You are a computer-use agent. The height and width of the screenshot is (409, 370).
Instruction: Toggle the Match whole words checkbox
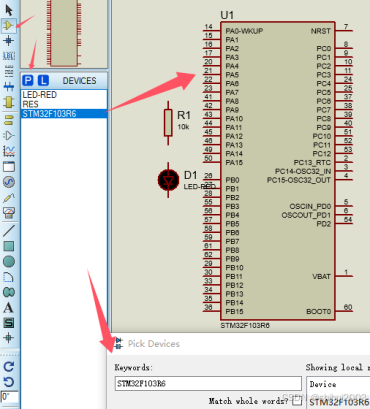click(297, 401)
